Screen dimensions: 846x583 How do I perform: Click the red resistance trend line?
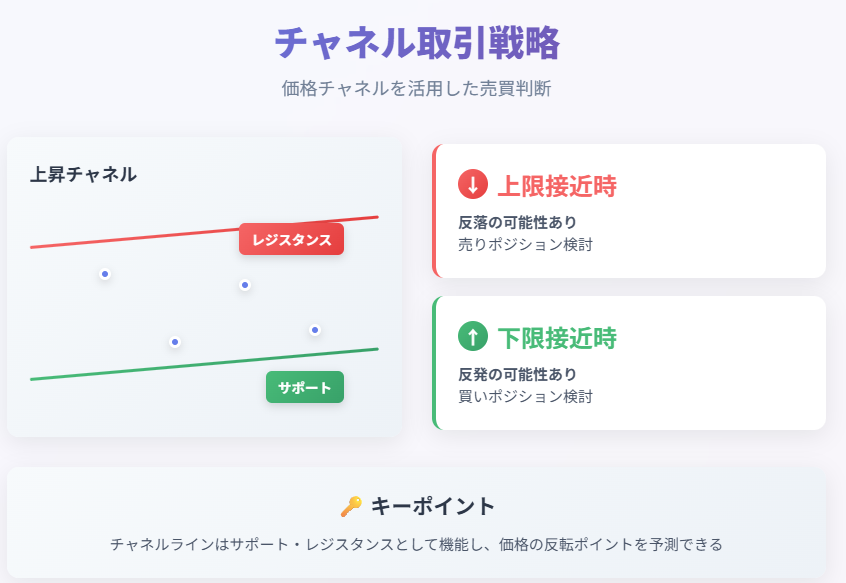[135, 238]
